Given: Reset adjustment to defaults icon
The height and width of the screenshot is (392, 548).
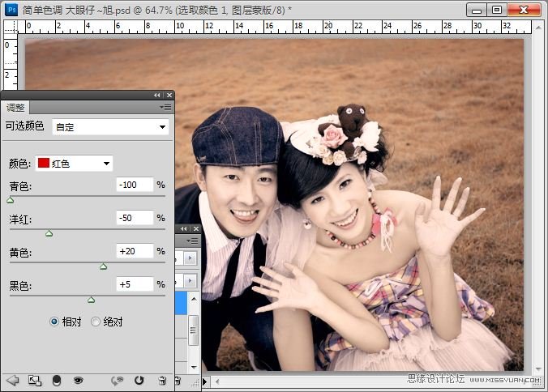Looking at the screenshot, I should coord(139,380).
